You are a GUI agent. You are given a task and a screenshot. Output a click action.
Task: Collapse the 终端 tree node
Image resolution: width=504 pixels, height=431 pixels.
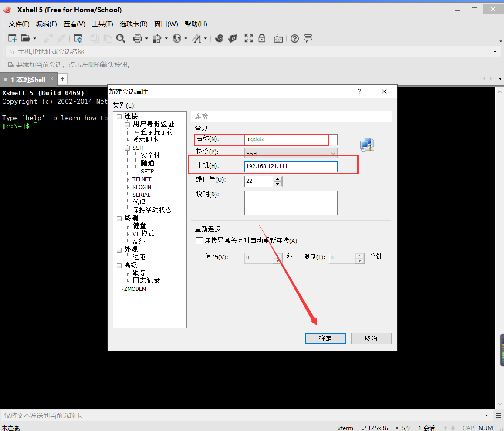tap(119, 219)
